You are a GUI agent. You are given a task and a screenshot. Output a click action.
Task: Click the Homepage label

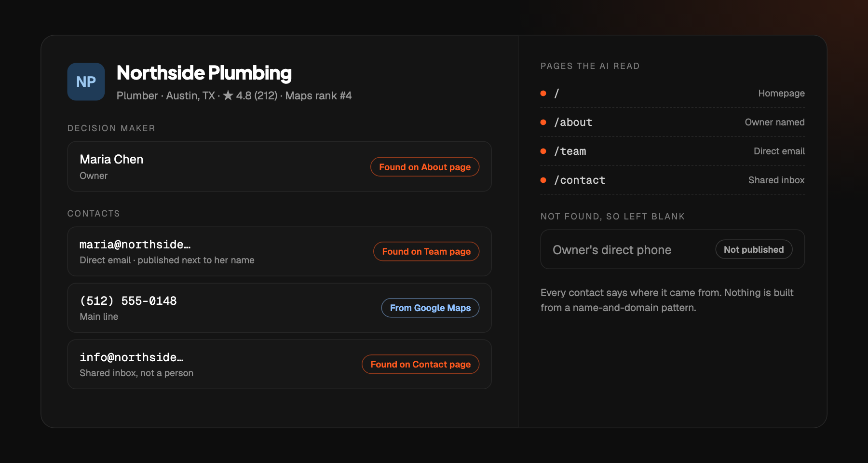coord(781,93)
